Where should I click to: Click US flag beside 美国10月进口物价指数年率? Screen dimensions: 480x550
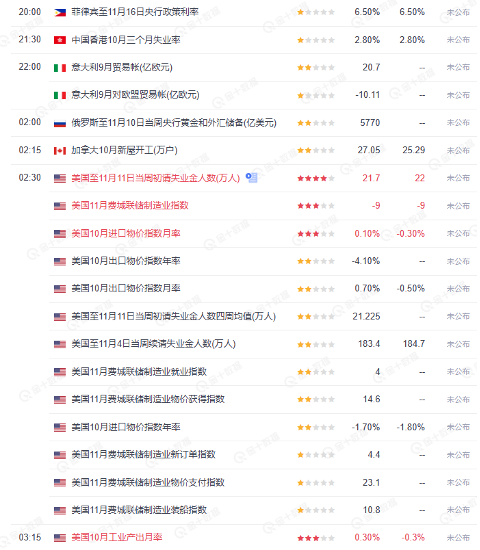(60, 428)
